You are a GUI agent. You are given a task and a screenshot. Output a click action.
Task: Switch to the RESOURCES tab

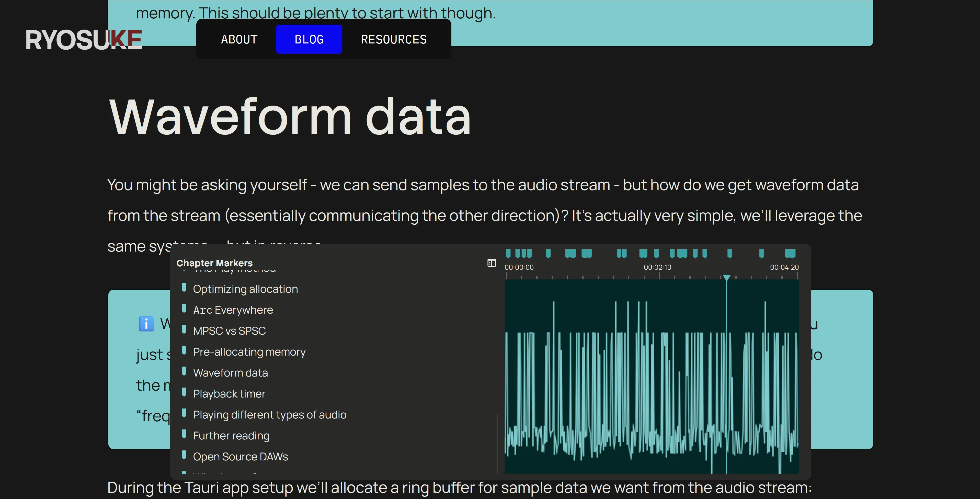pos(394,39)
